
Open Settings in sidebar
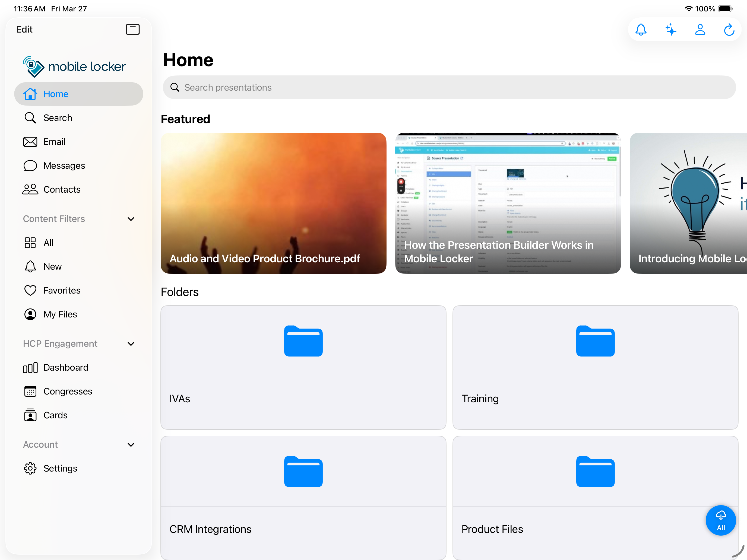point(60,468)
